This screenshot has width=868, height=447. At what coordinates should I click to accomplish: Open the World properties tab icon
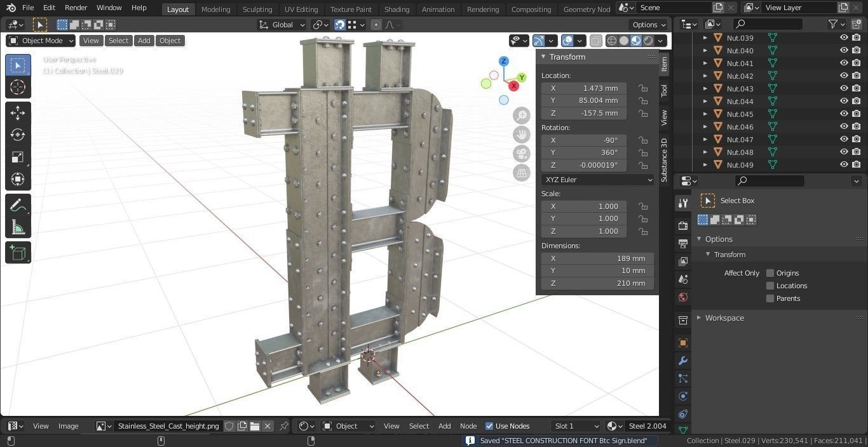[x=683, y=297]
